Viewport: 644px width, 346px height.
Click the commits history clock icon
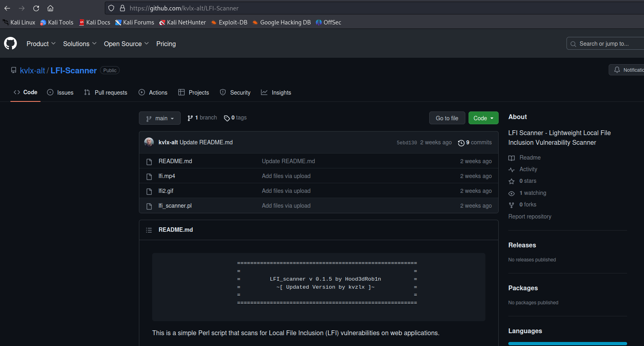coord(461,143)
